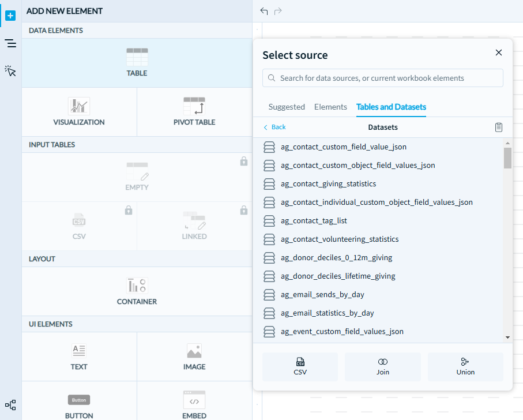The width and height of the screenshot is (523, 420).
Task: Go Back from Datasets list
Action: coord(274,127)
